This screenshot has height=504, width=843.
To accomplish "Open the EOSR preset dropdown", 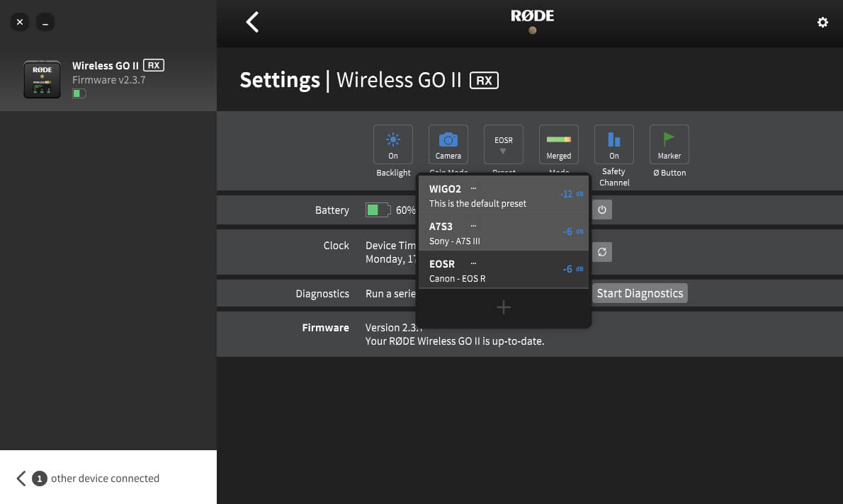I will (x=503, y=144).
